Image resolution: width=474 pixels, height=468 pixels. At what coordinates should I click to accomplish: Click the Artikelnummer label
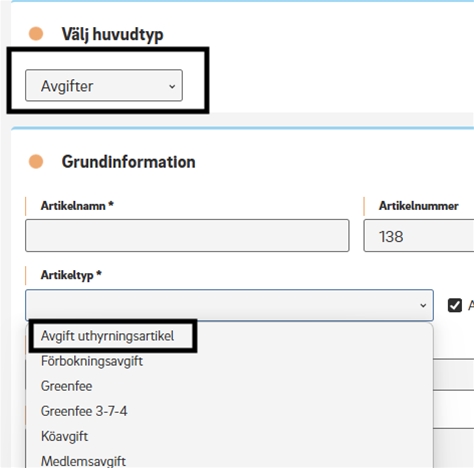click(x=418, y=206)
